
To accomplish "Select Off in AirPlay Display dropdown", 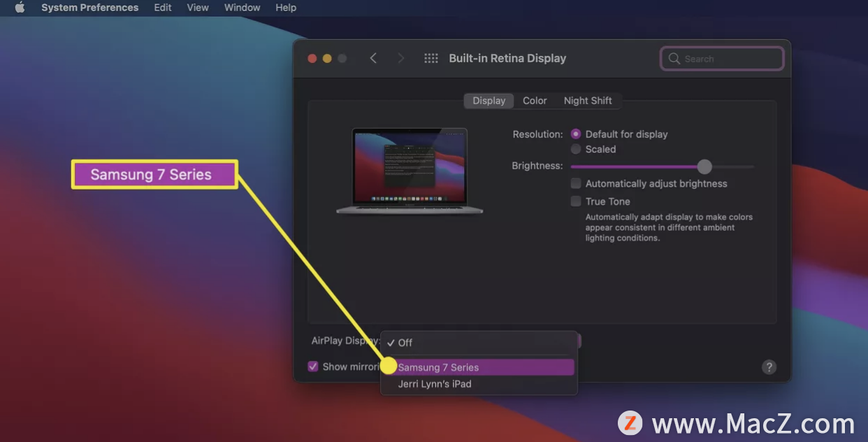I will point(405,343).
